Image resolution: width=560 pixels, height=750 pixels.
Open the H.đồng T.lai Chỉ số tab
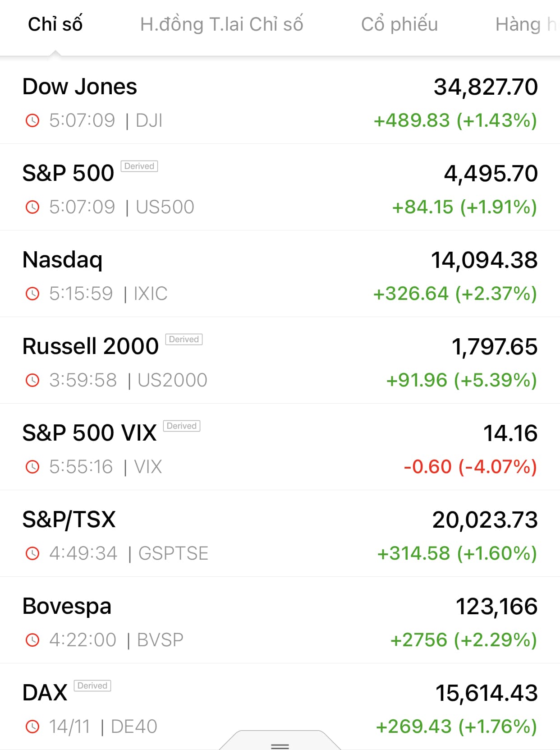click(221, 24)
